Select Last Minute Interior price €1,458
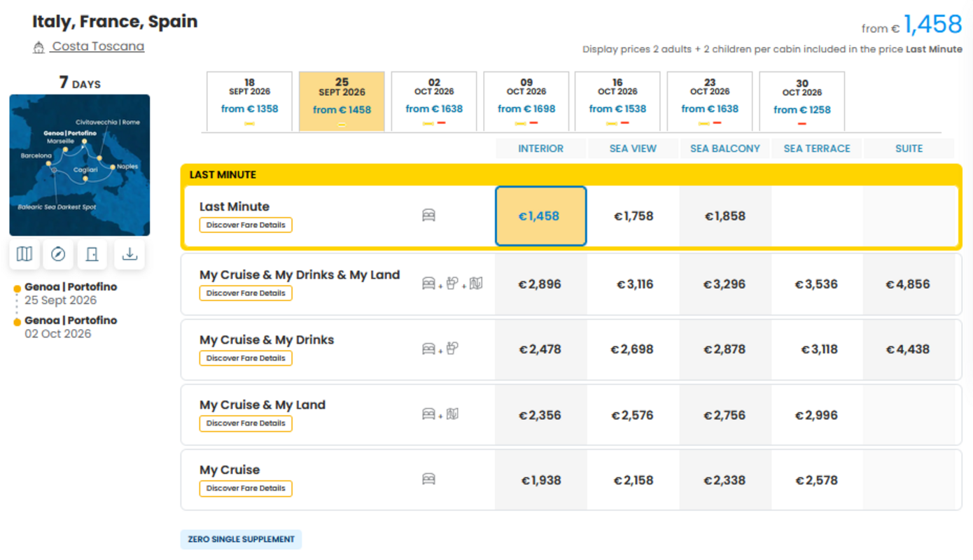Viewport: 973px width, 560px height. pyautogui.click(x=540, y=216)
